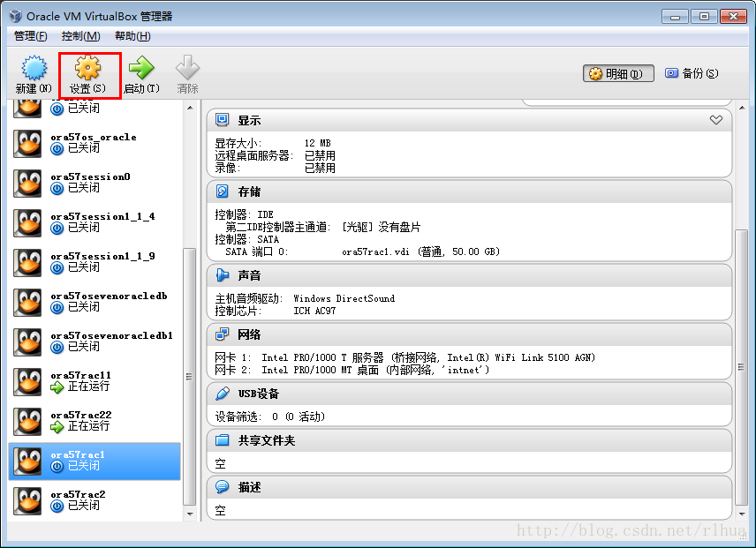Select the ora57session0 virtual machine

tap(95, 183)
